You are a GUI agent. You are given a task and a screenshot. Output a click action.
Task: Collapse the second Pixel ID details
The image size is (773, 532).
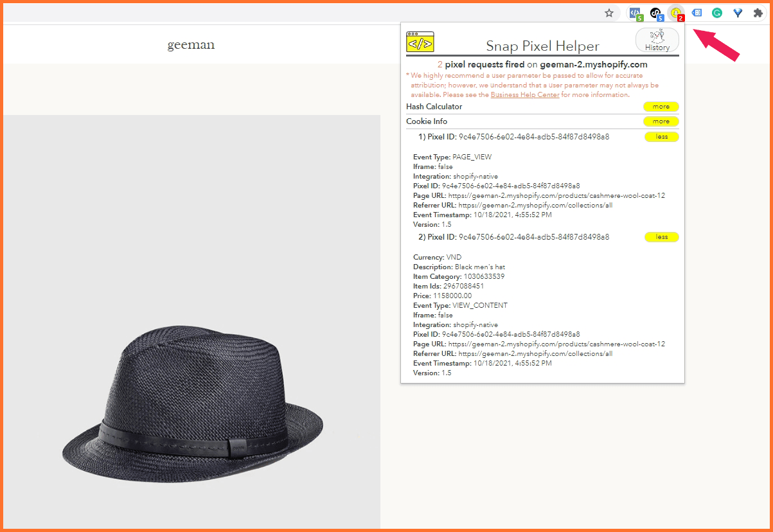tap(661, 237)
